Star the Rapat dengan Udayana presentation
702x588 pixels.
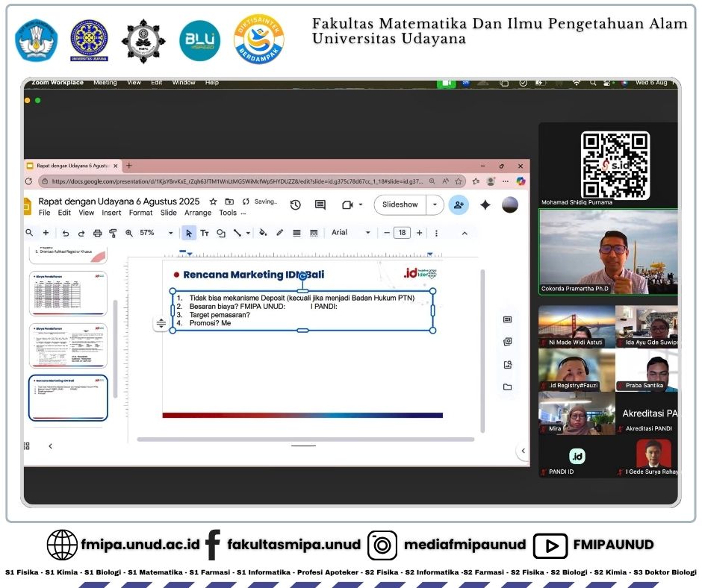point(213,201)
